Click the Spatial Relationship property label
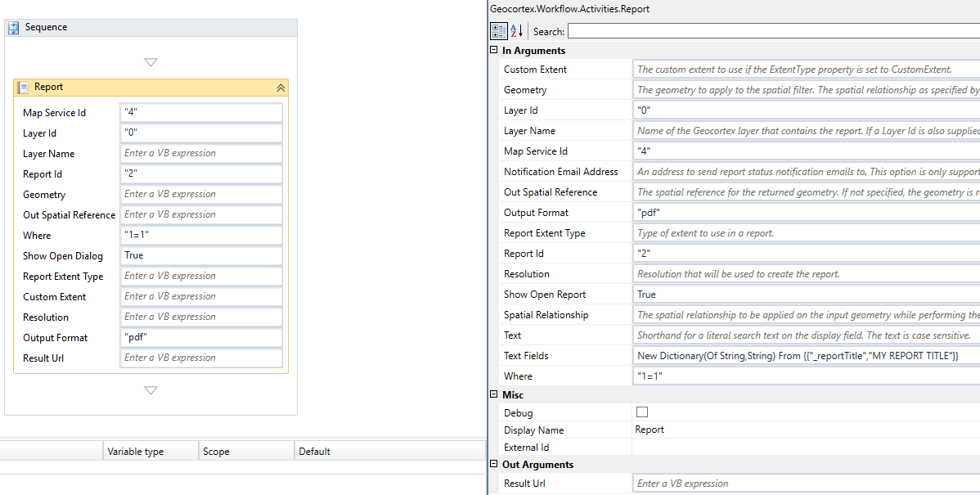This screenshot has height=495, width=980. [x=546, y=315]
